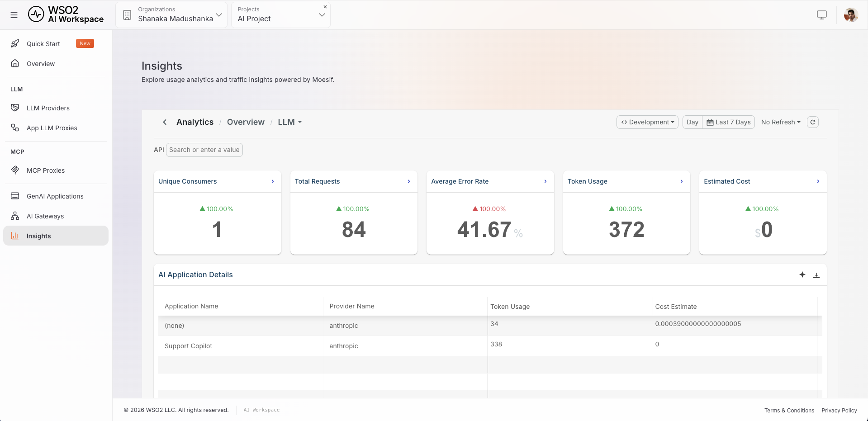Open GenAI Applications in sidebar
This screenshot has height=421, width=868.
pos(56,196)
